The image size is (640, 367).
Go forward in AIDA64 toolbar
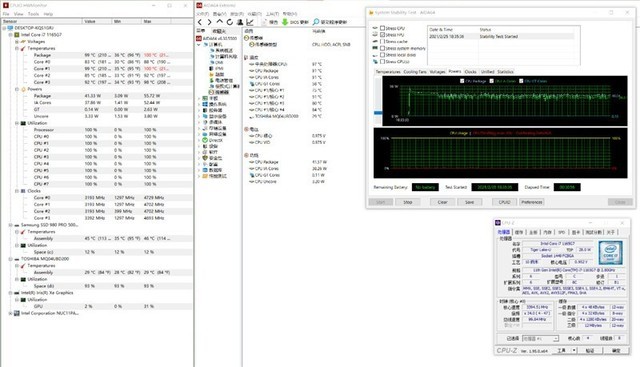pyautogui.click(x=209, y=22)
